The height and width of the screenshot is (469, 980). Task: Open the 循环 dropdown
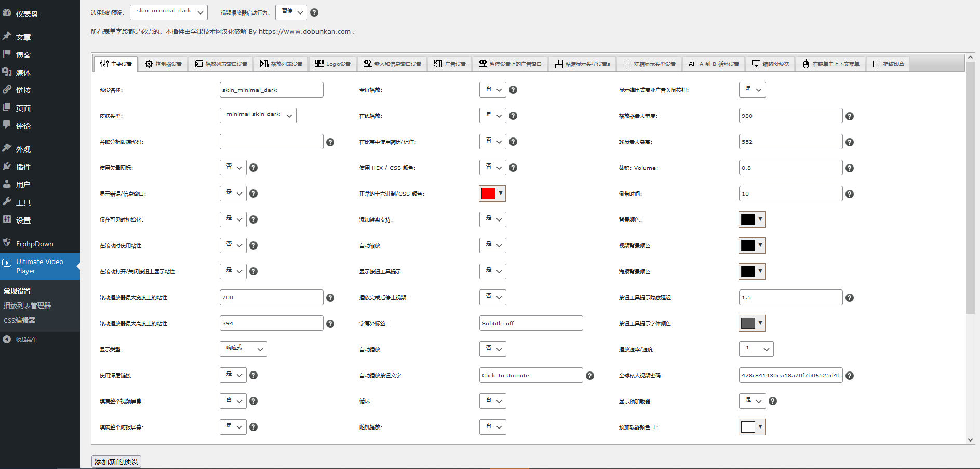493,401
